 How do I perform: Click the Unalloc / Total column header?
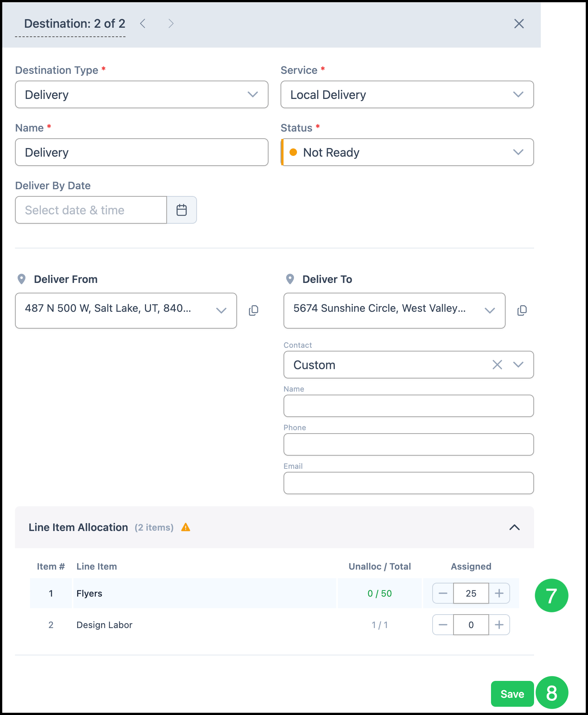click(380, 566)
